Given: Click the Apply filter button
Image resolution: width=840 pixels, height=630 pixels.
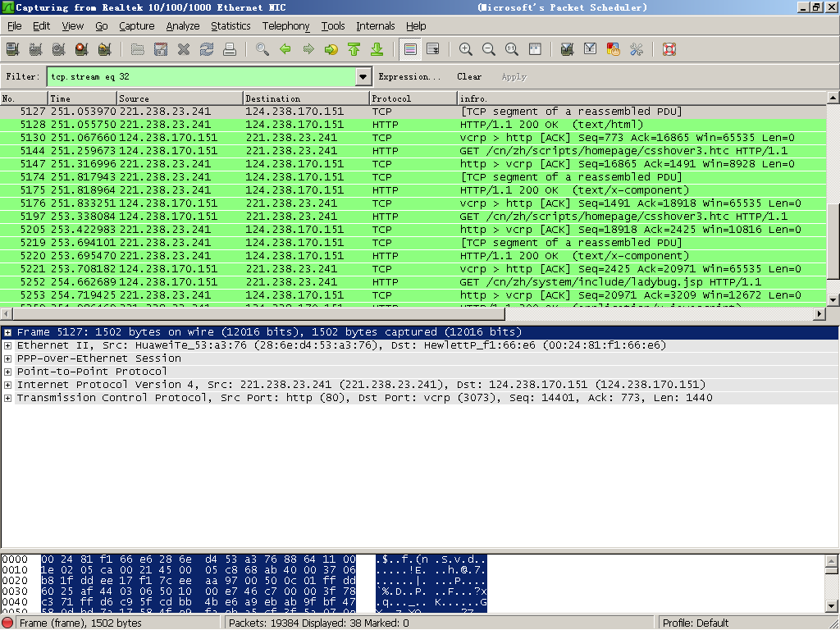Looking at the screenshot, I should [x=514, y=76].
